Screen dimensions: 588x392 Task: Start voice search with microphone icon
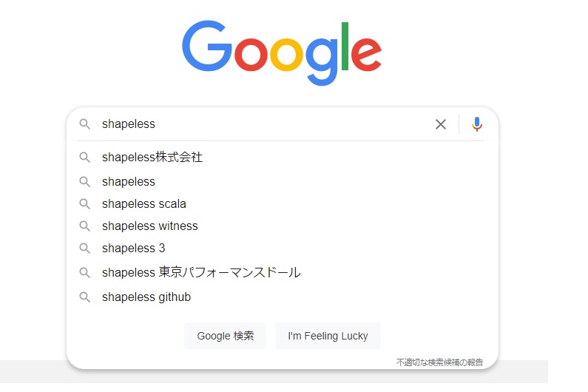pos(476,124)
